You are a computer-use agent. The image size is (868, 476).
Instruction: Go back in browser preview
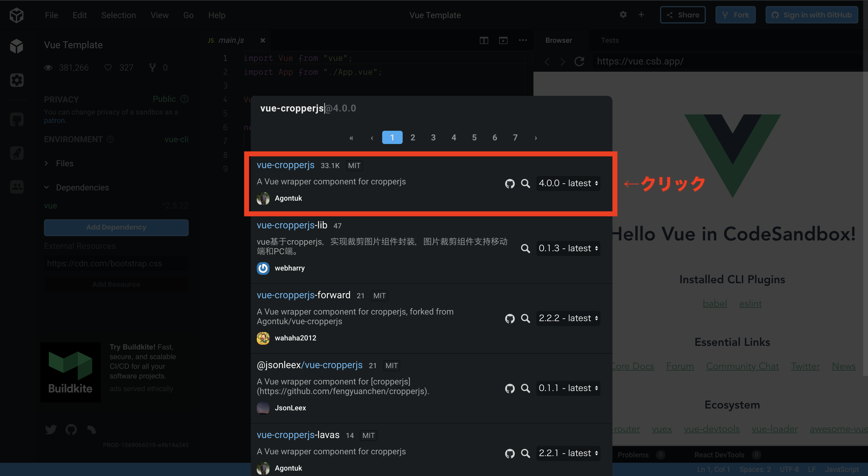point(547,62)
